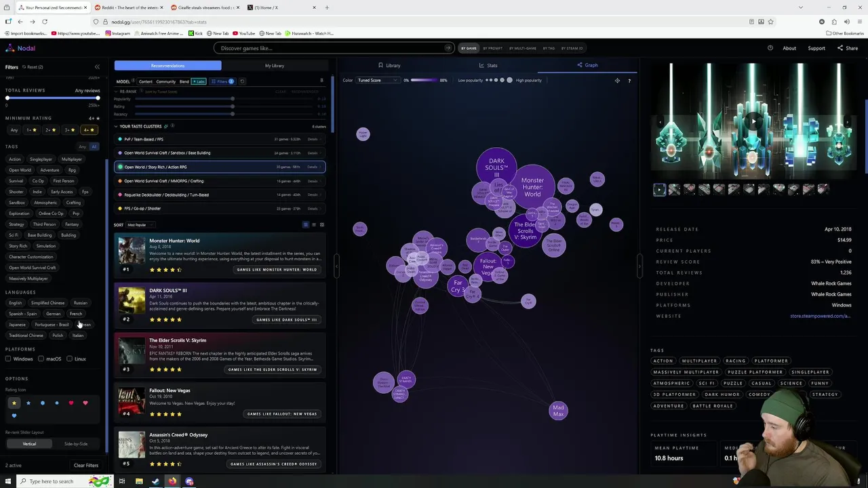The image size is (868, 488).
Task: Switch to My Library tab
Action: click(x=275, y=66)
